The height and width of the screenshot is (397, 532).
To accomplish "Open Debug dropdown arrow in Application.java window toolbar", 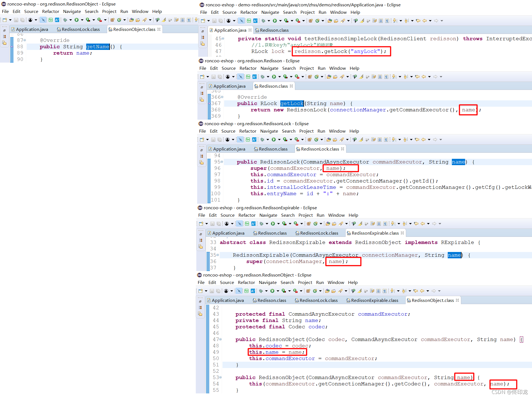I will click(x=269, y=21).
